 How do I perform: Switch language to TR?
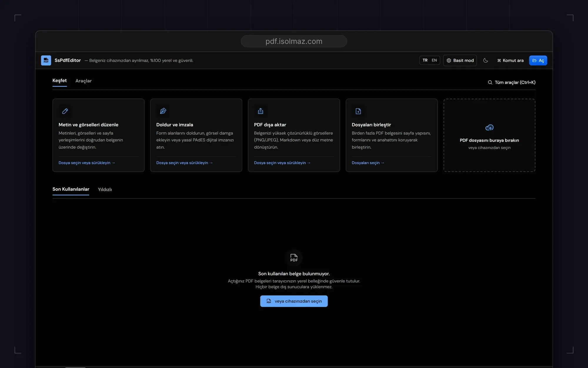[425, 60]
